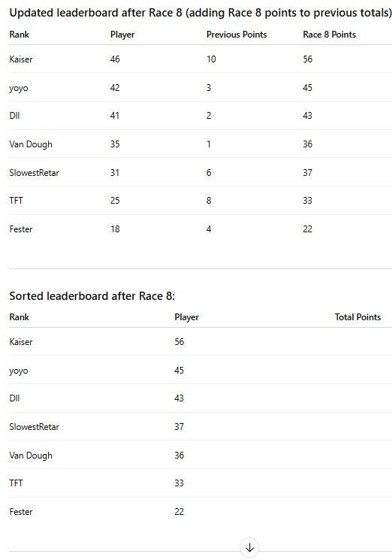Click the yoyo entry in first table

(19, 88)
